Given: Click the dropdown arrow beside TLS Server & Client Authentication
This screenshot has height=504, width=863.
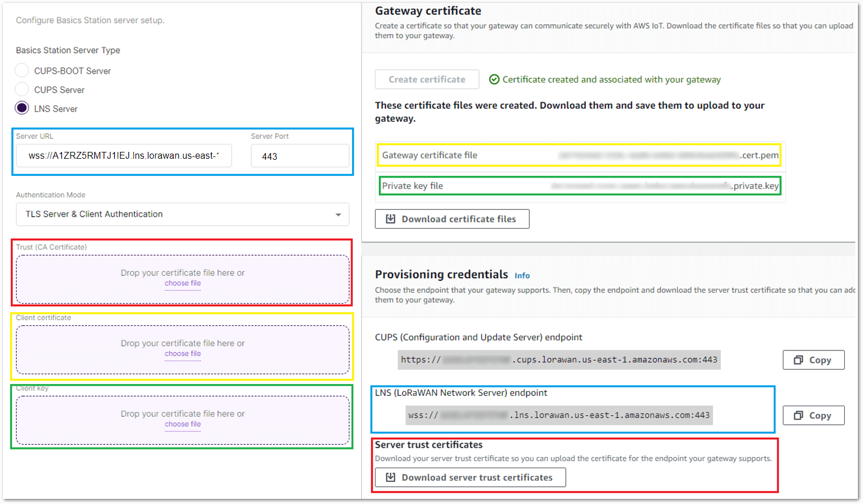Looking at the screenshot, I should [338, 214].
